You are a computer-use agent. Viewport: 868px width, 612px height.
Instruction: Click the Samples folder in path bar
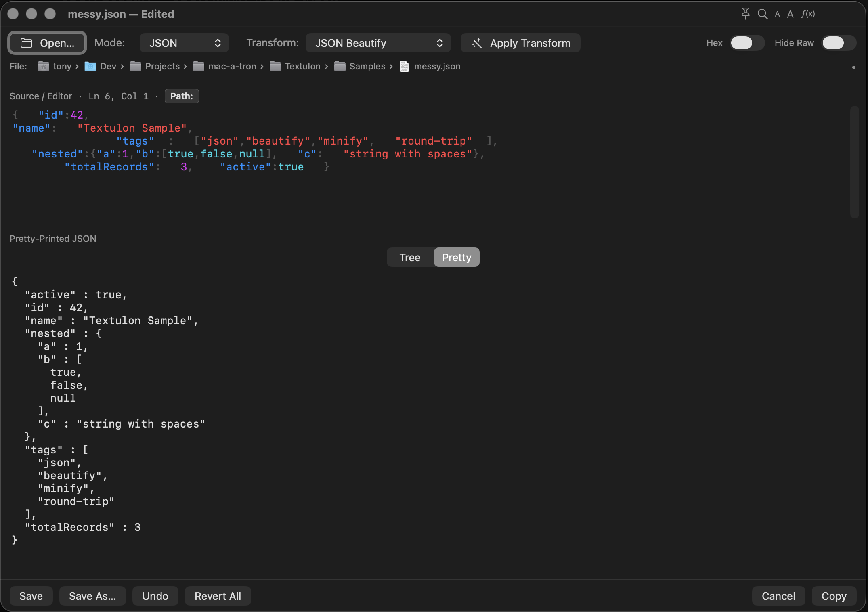coord(360,66)
